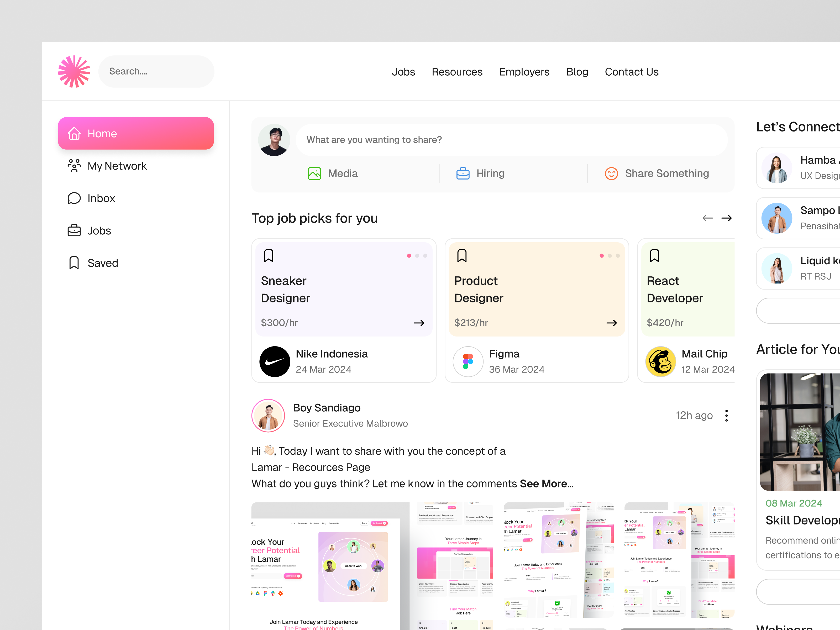Click inside the Search field
This screenshot has width=840, height=630.
156,71
